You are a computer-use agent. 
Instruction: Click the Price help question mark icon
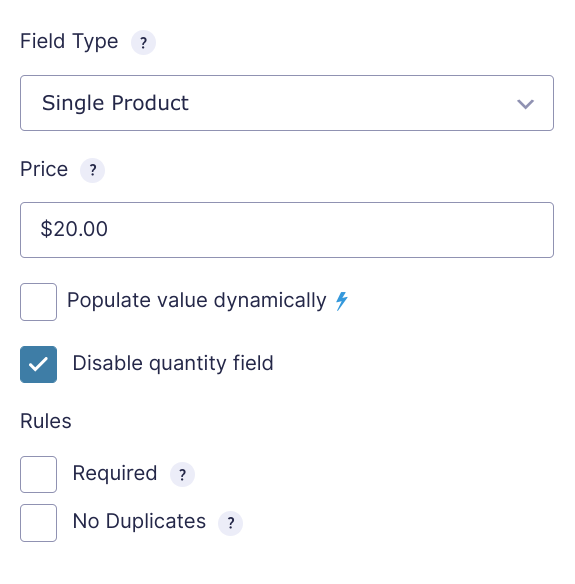pos(92,170)
